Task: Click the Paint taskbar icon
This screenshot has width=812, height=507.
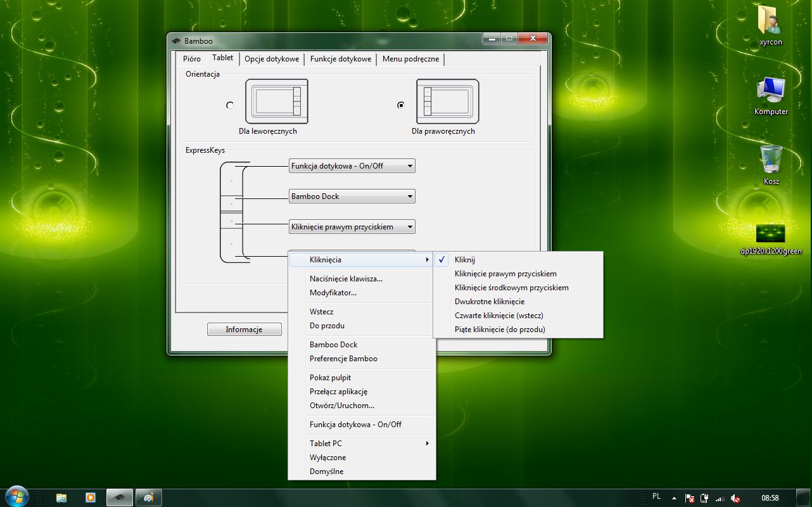Action: point(148,497)
